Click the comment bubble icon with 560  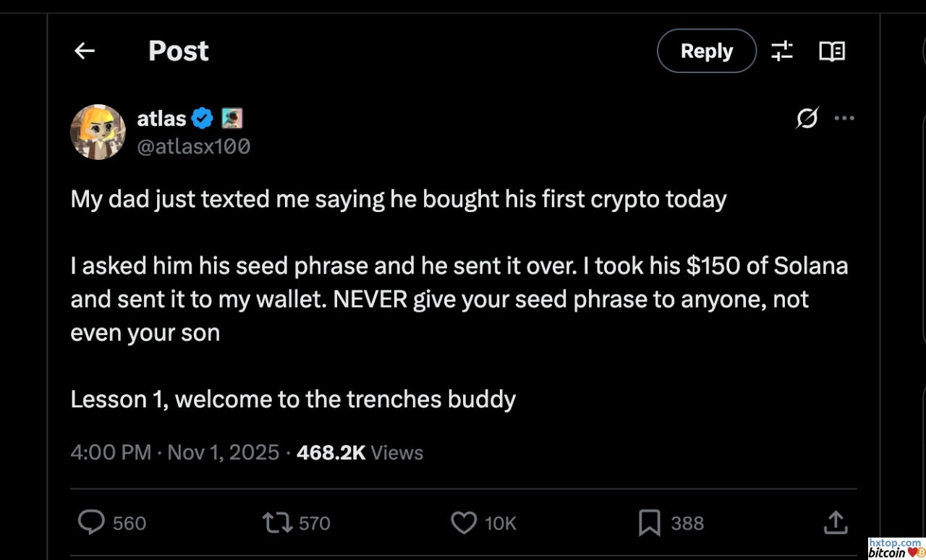click(92, 522)
